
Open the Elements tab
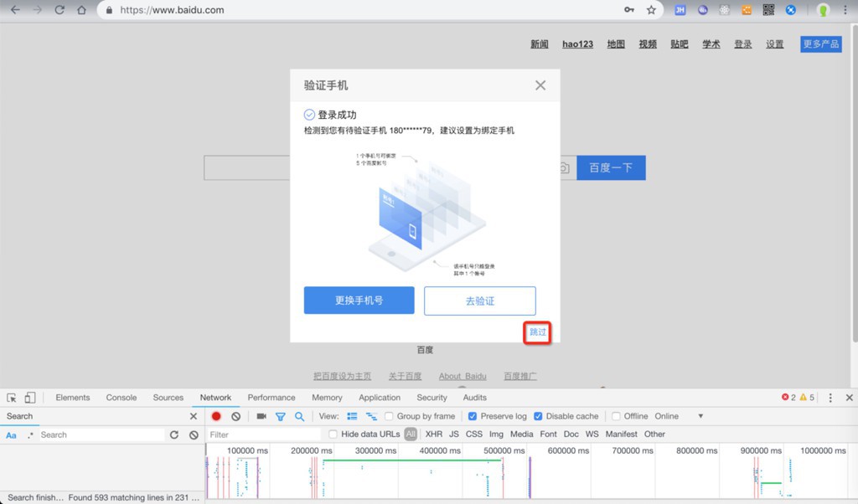73,398
